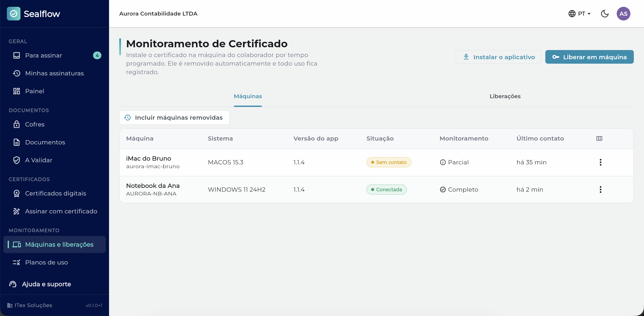
Task: Open Para assinar inbox
Action: 55,55
